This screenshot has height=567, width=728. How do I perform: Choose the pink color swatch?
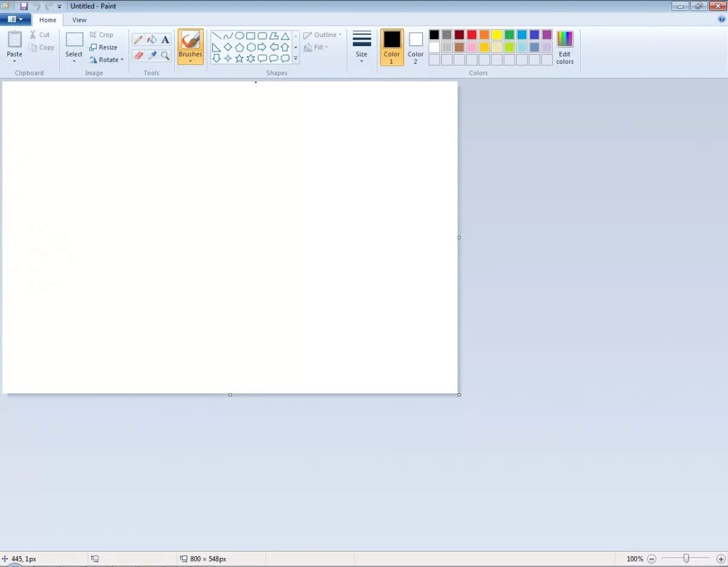click(472, 47)
